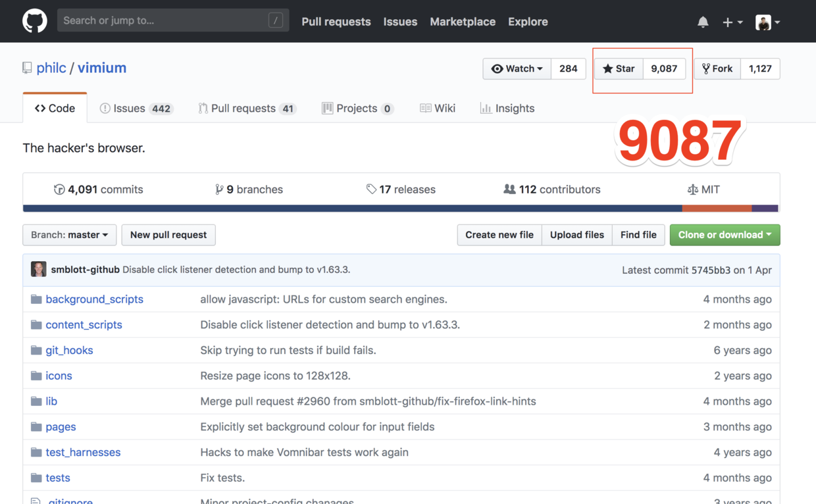View the 1,127 forks count

click(x=760, y=68)
